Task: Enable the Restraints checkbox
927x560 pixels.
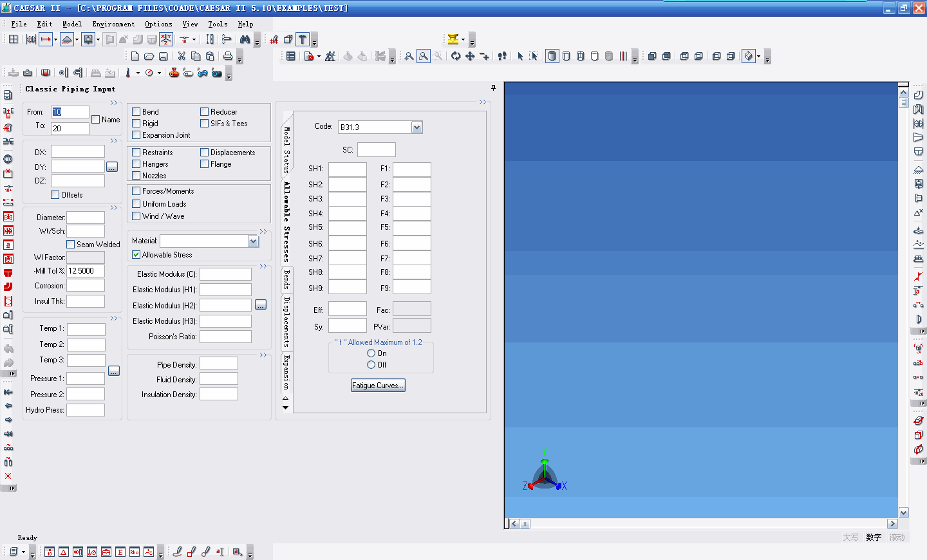Action: 136,153
